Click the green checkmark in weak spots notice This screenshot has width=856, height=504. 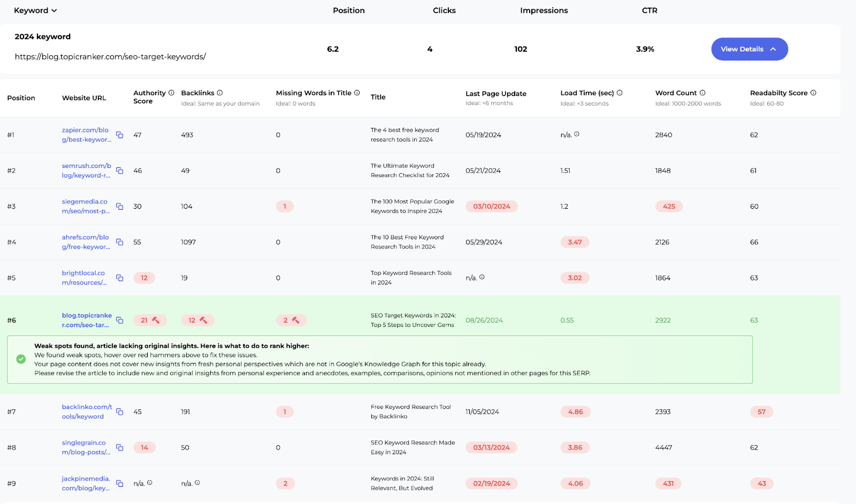click(x=21, y=359)
